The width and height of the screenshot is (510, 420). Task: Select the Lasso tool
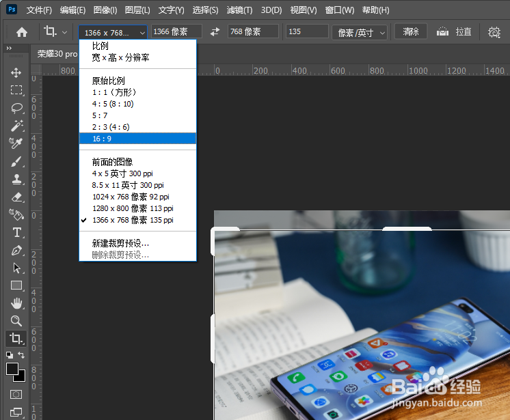[x=16, y=108]
